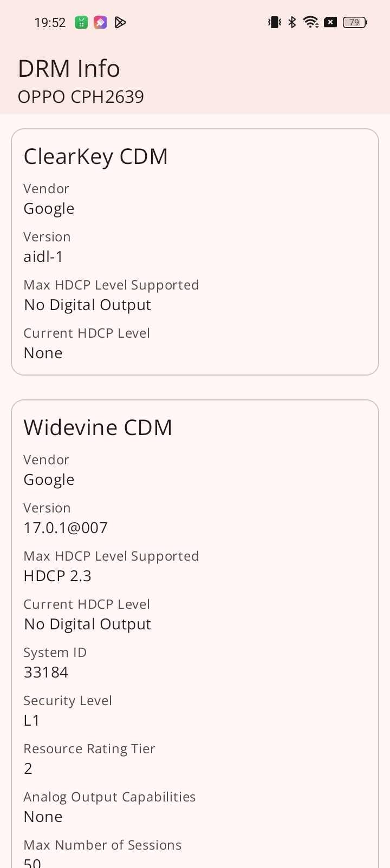Select the ClearKey CDM card heading
This screenshot has height=868, width=390.
[x=96, y=156]
